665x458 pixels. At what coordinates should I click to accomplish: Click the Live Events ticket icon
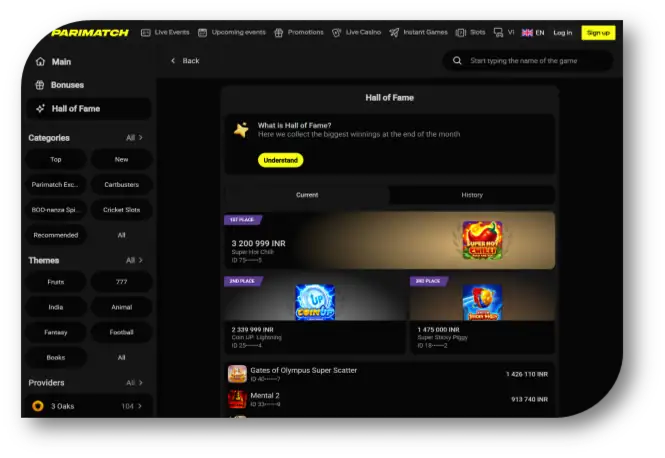[145, 33]
